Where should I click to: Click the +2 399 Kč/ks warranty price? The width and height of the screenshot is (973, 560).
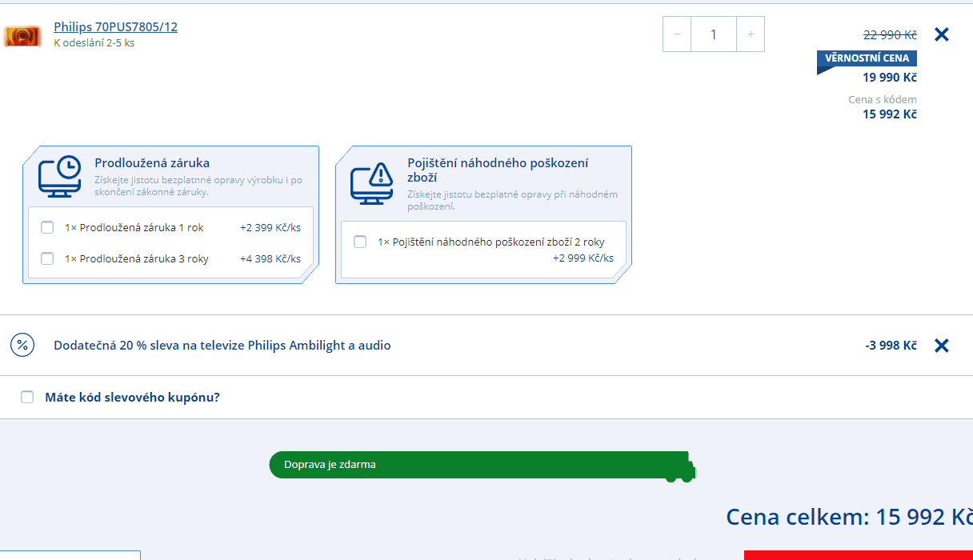coord(270,228)
